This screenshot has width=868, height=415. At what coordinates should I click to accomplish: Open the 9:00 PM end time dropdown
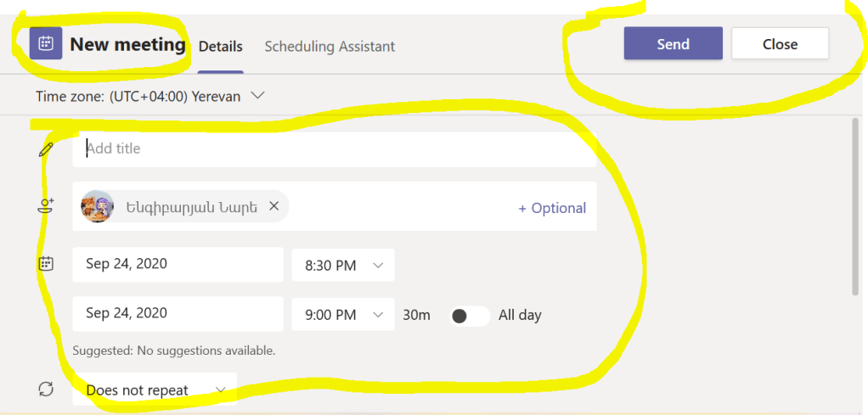(x=343, y=315)
